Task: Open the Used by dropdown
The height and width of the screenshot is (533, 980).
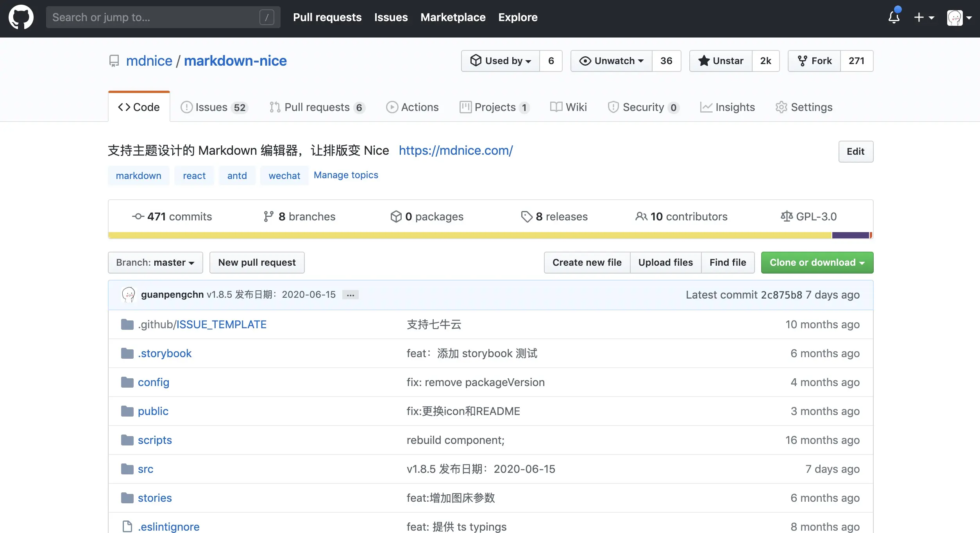Action: click(501, 61)
